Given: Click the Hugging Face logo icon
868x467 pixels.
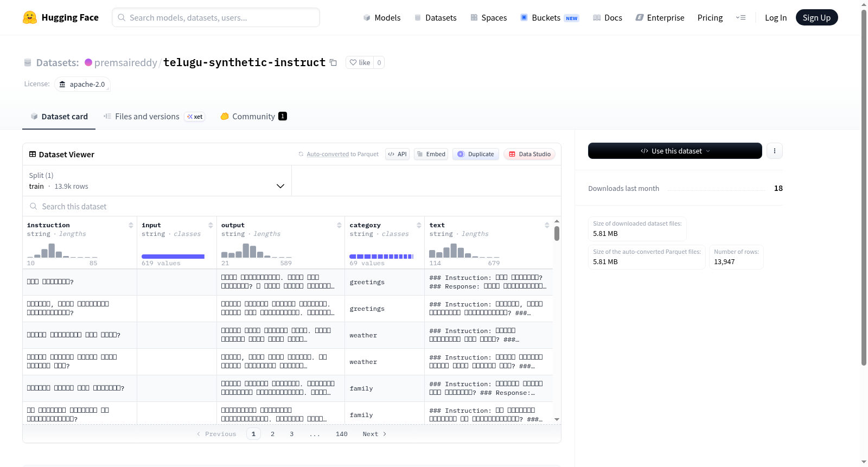Looking at the screenshot, I should tap(29, 17).
